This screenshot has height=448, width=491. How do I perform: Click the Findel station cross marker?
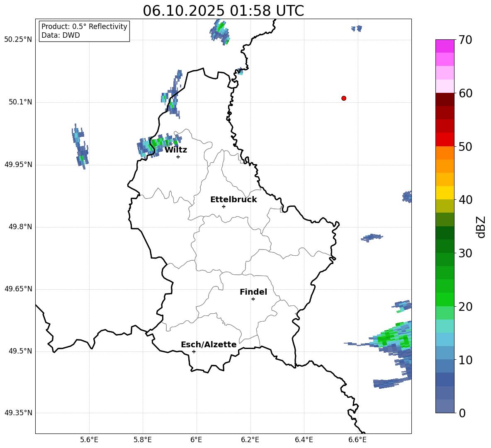253,299
